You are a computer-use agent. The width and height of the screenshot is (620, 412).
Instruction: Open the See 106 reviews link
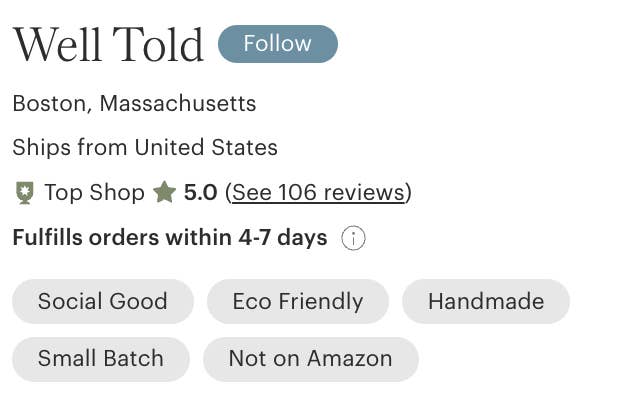tap(318, 192)
